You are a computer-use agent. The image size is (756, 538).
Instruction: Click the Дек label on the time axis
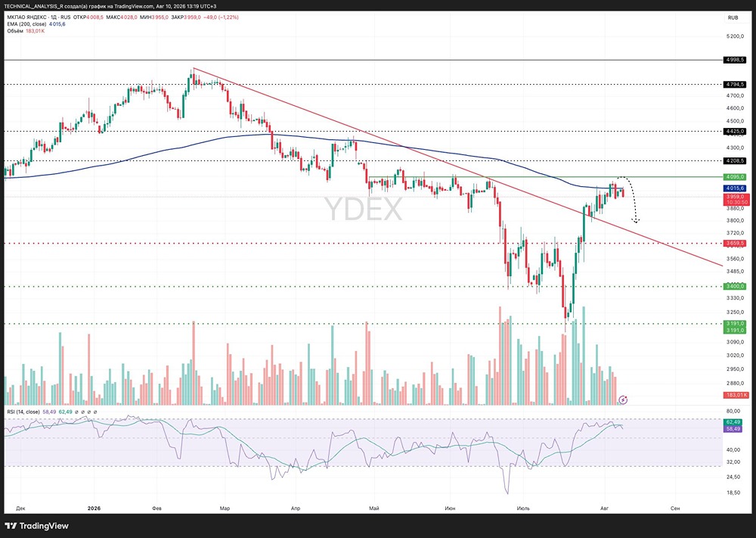tap(20, 508)
